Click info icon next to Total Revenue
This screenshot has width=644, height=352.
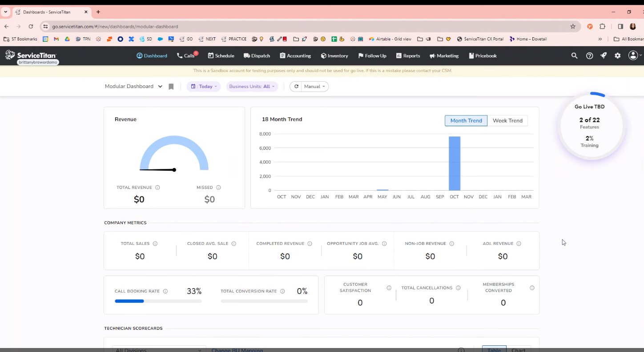click(157, 188)
